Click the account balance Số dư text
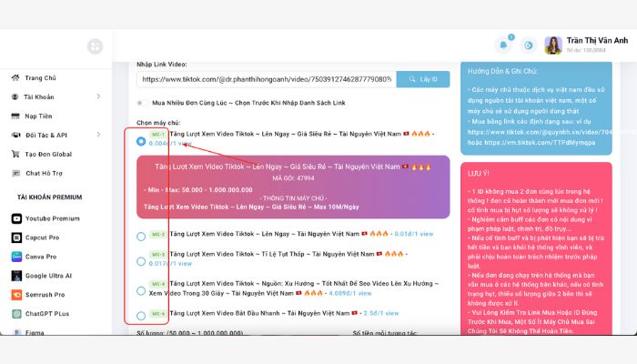 coord(586,50)
